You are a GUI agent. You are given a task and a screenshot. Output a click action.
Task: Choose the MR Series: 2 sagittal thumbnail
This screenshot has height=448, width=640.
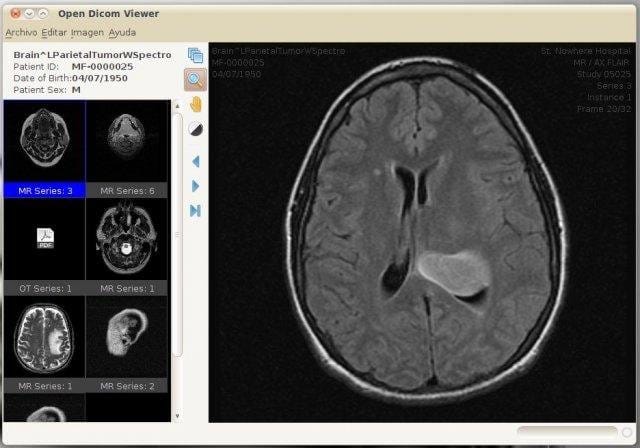tap(126, 338)
